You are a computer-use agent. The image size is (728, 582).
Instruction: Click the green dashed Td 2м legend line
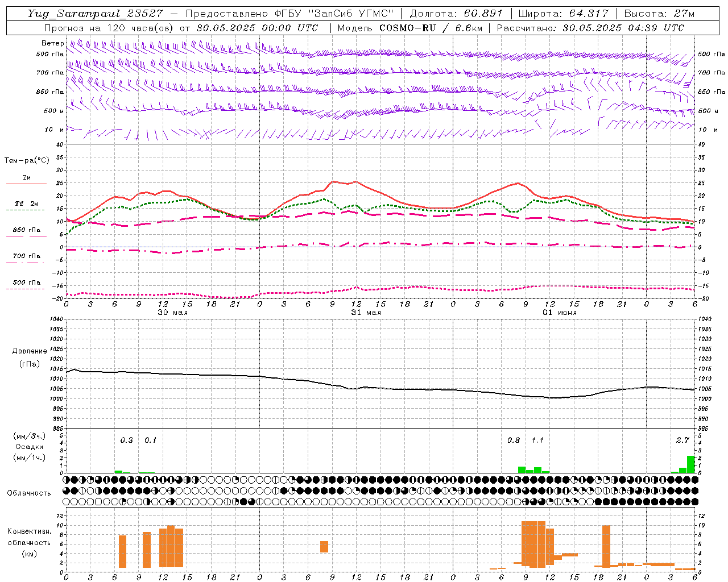pos(26,210)
